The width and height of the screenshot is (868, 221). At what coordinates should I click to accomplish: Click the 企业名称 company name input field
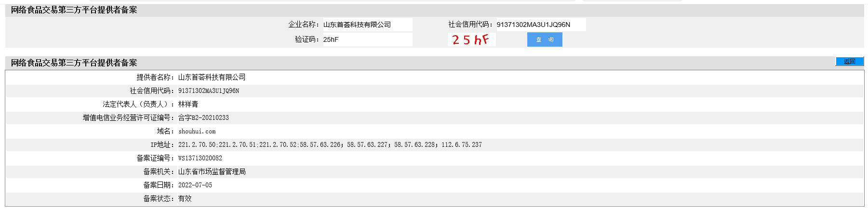click(x=367, y=25)
